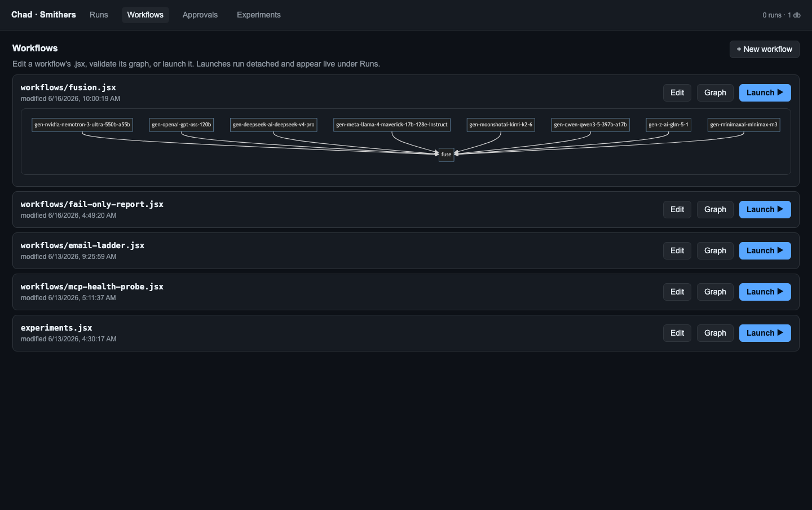Click the Chad · Smithers brand title
The height and width of the screenshot is (510, 812).
(43, 15)
